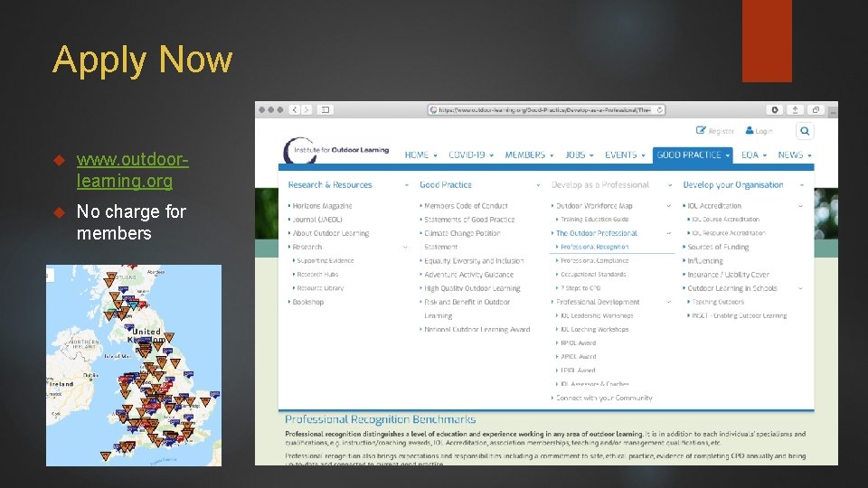Open the website search magnifier icon

[x=805, y=131]
